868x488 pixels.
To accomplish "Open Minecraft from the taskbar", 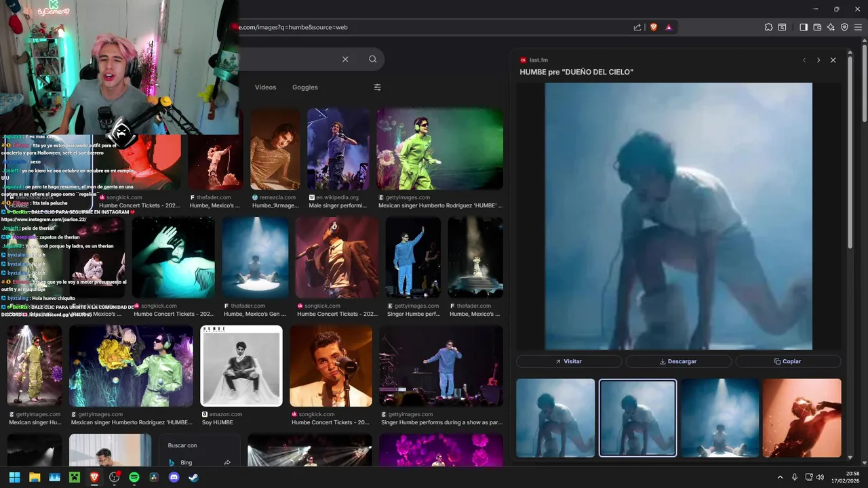I will 75,477.
